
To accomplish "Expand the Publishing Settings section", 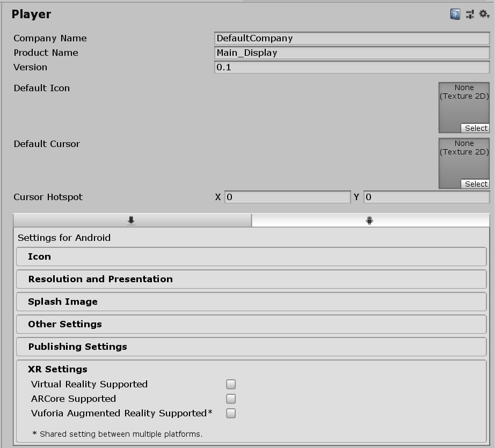I will click(251, 347).
